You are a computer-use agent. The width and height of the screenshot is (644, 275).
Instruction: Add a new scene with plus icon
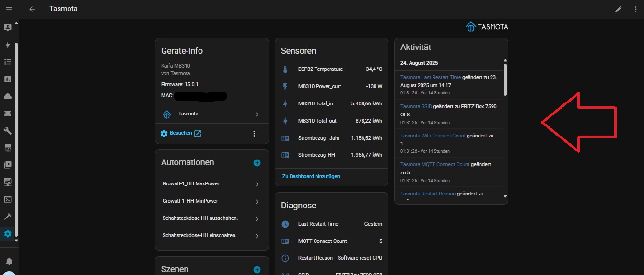click(x=257, y=270)
